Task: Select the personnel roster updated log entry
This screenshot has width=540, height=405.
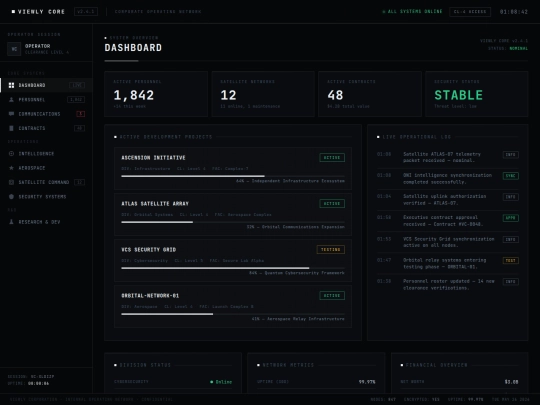Action: pyautogui.click(x=448, y=284)
